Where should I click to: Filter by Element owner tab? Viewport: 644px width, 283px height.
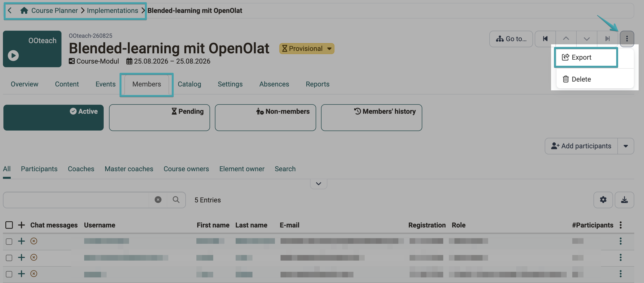[242, 169]
